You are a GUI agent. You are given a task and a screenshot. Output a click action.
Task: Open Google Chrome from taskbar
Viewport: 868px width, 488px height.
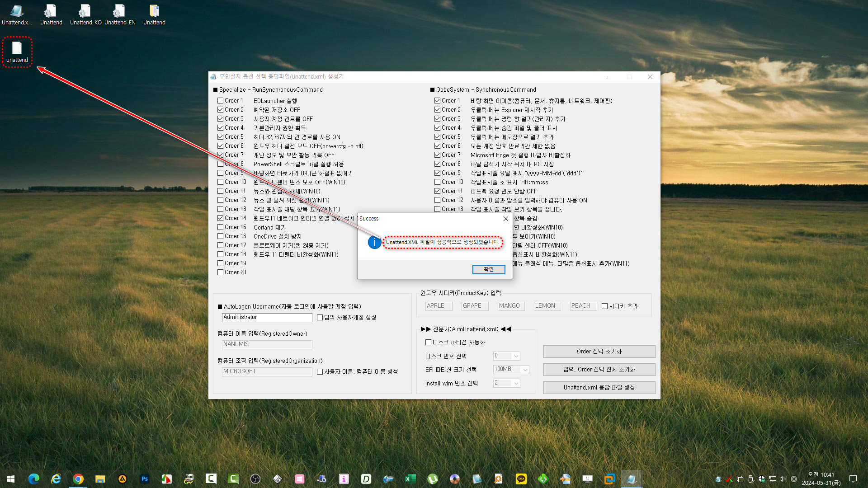[x=78, y=479]
